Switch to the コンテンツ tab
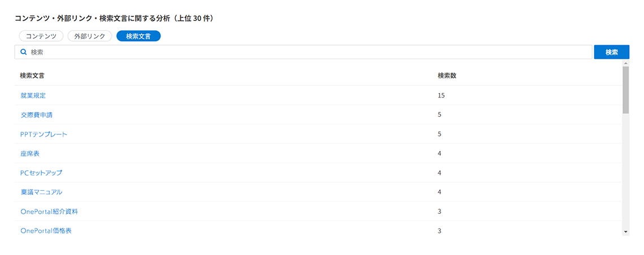The height and width of the screenshot is (255, 644). (41, 36)
